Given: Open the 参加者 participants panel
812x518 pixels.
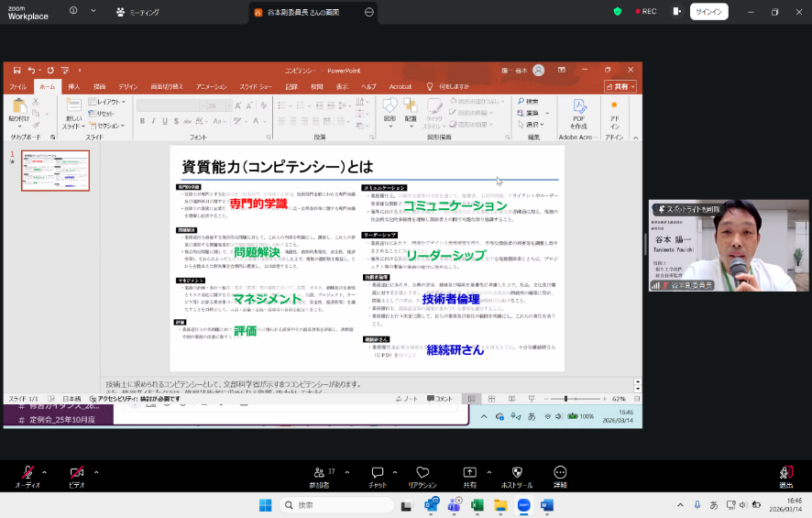Looking at the screenshot, I should [318, 472].
